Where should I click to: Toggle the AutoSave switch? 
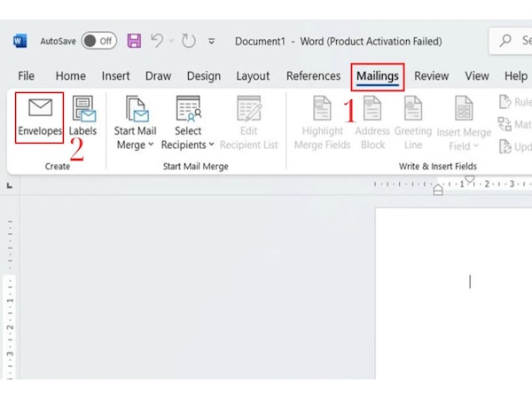coord(98,41)
